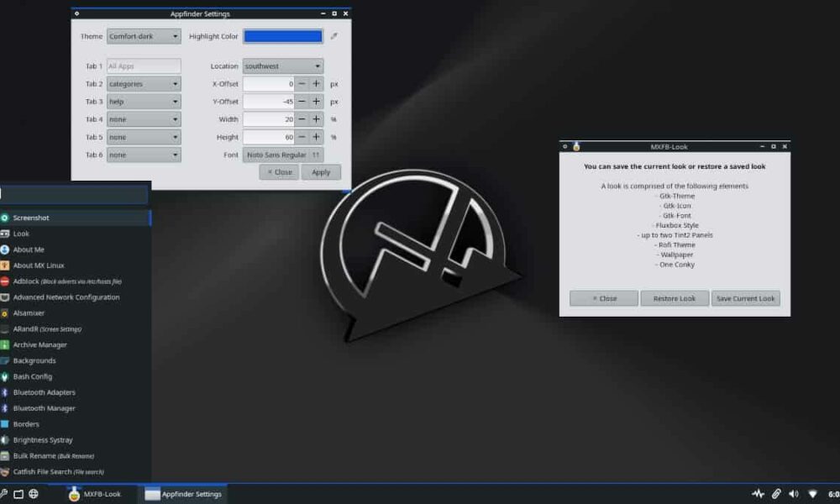Click the Catfish File Search icon

4,472
